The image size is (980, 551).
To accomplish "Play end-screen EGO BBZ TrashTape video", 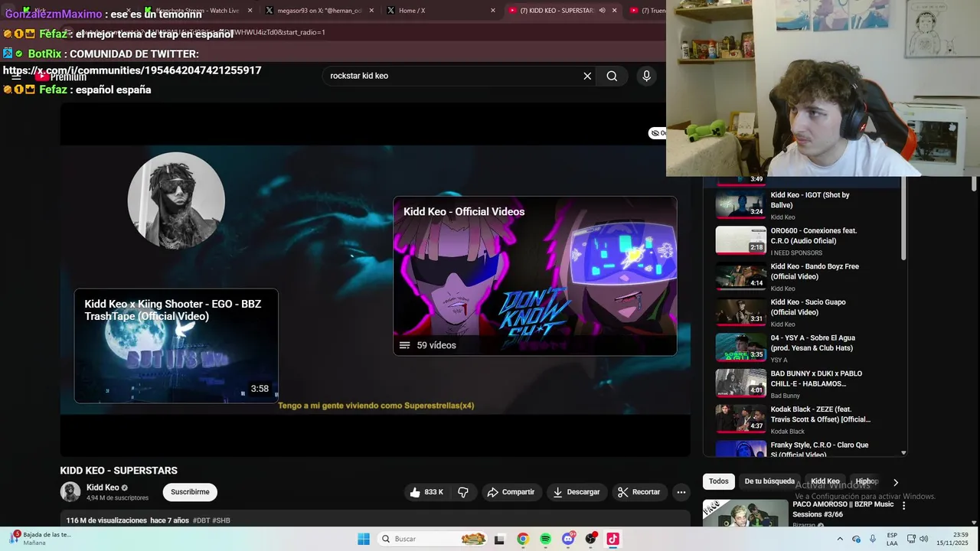I will [176, 345].
